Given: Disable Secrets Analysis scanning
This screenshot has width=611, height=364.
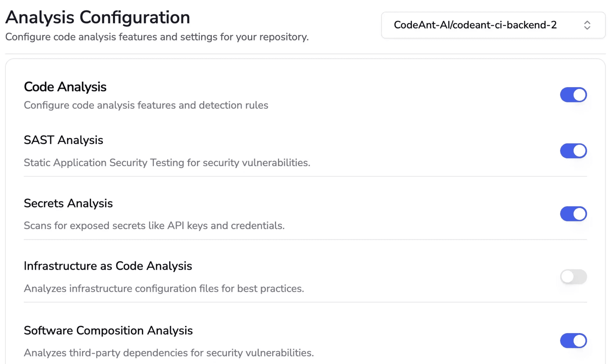Looking at the screenshot, I should (x=573, y=214).
